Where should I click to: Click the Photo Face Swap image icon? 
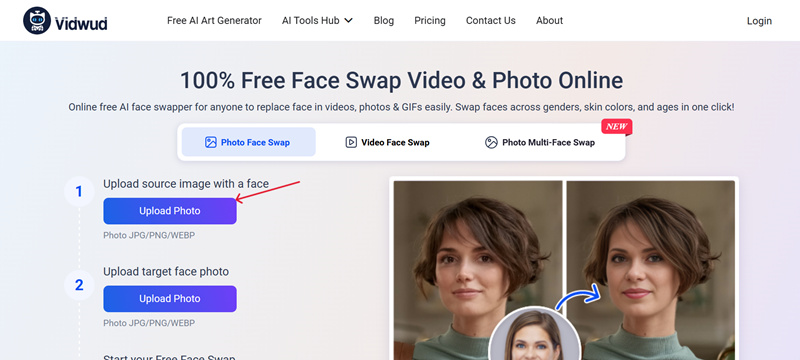(x=211, y=142)
